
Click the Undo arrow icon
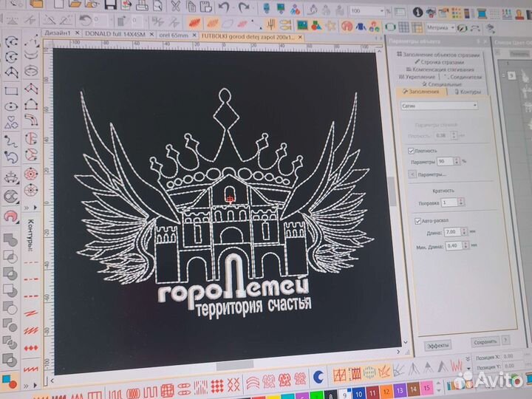coord(224,7)
